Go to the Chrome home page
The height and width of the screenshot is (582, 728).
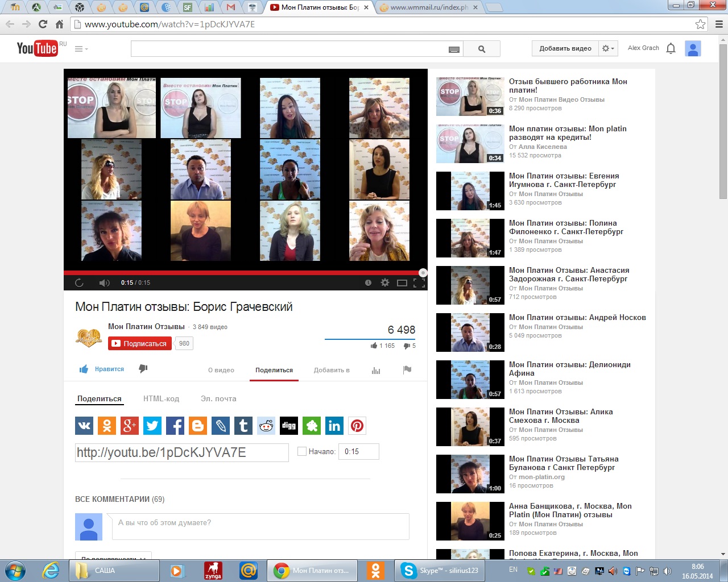(x=59, y=24)
